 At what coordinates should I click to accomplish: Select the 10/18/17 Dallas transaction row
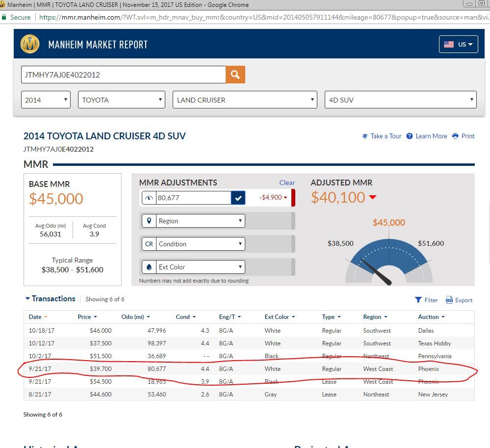click(249, 330)
